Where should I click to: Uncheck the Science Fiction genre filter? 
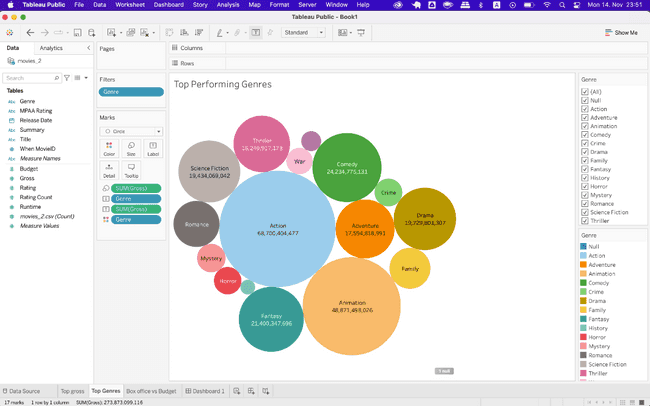click(x=585, y=212)
